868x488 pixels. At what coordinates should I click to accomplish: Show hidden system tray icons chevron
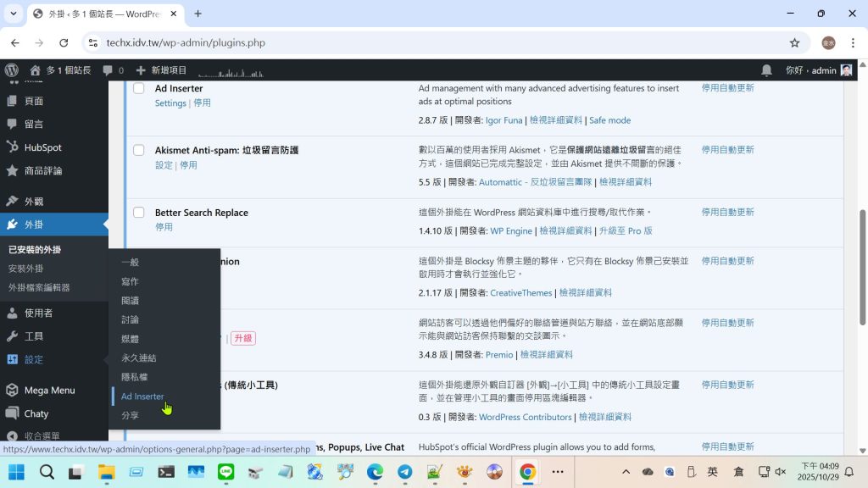coord(626,472)
